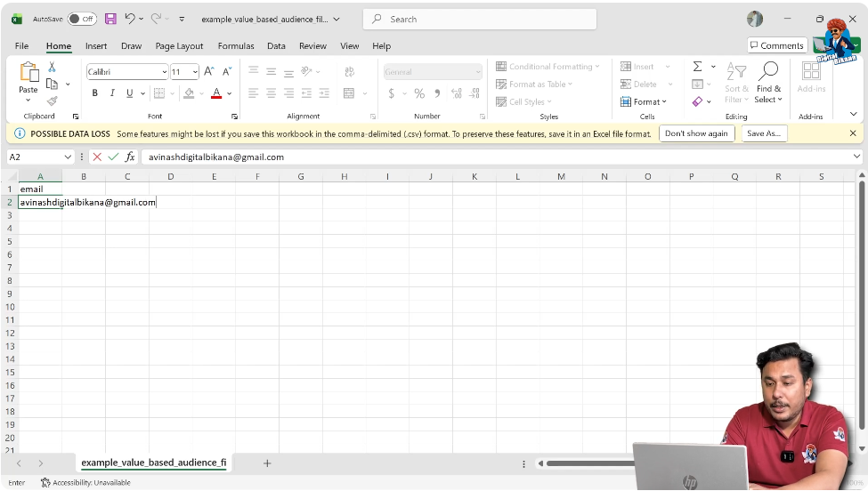868x491 pixels.
Task: Open Customize Quick Access Toolbar menu
Action: click(182, 19)
